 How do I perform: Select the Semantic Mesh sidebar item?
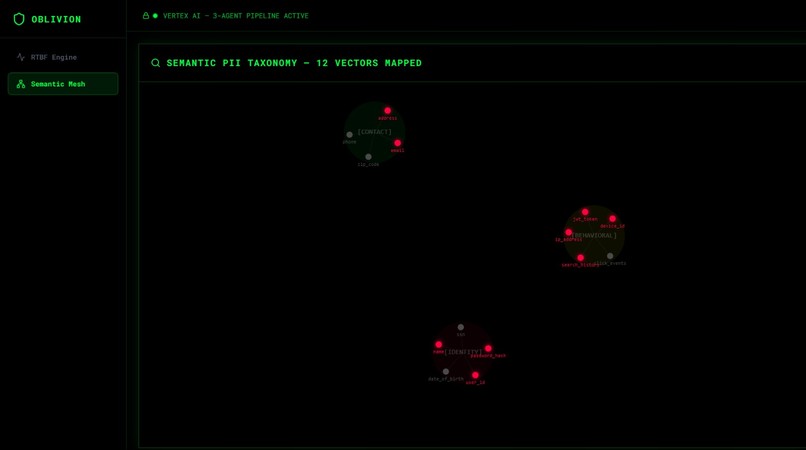(63, 84)
